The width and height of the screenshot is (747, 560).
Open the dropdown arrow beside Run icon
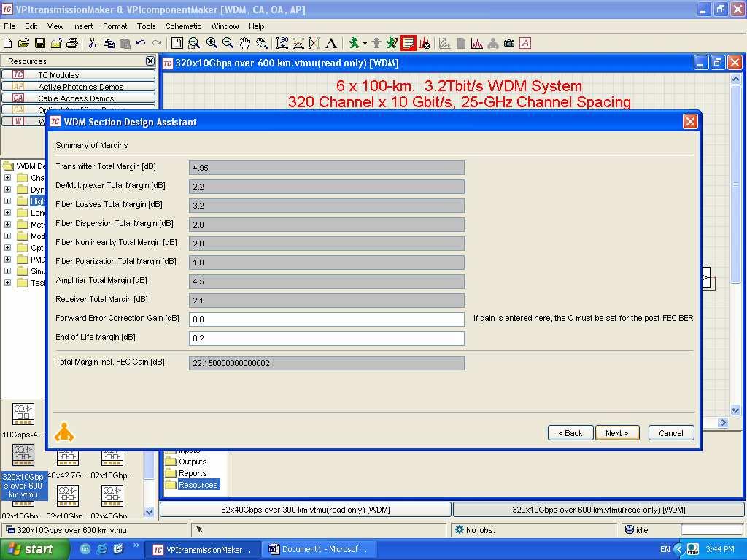(365, 43)
